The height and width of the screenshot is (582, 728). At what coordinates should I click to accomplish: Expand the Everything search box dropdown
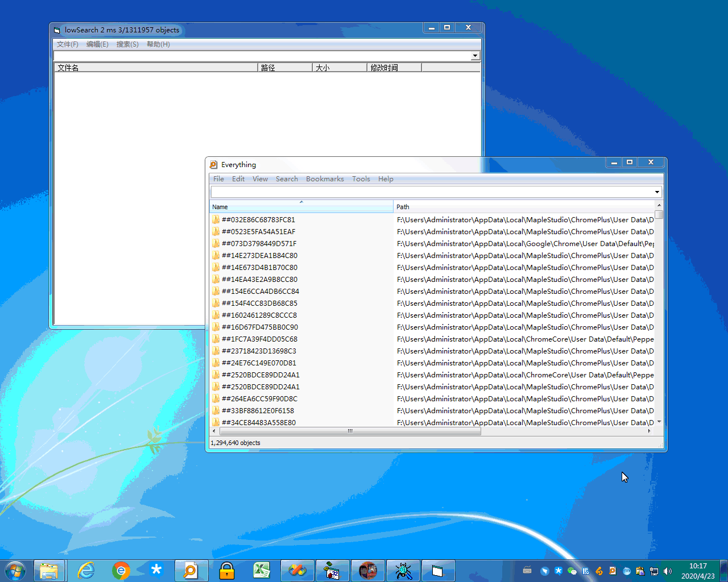(657, 192)
